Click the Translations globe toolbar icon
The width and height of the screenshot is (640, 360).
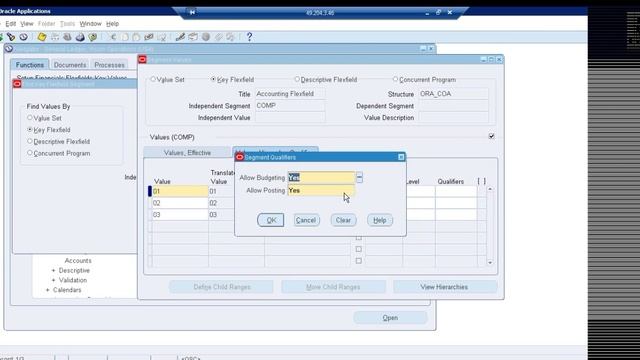206,37
